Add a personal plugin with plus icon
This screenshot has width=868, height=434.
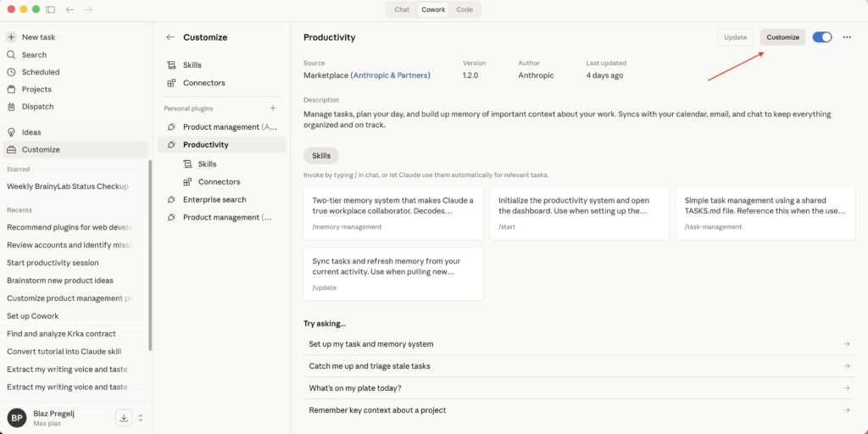click(x=273, y=108)
